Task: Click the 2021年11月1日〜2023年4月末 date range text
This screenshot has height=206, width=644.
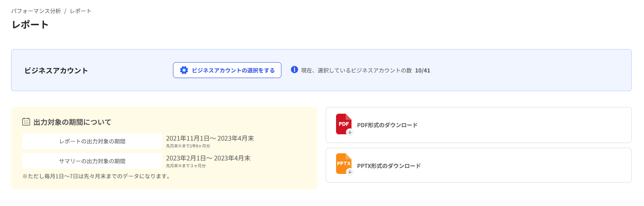Action: [210, 138]
